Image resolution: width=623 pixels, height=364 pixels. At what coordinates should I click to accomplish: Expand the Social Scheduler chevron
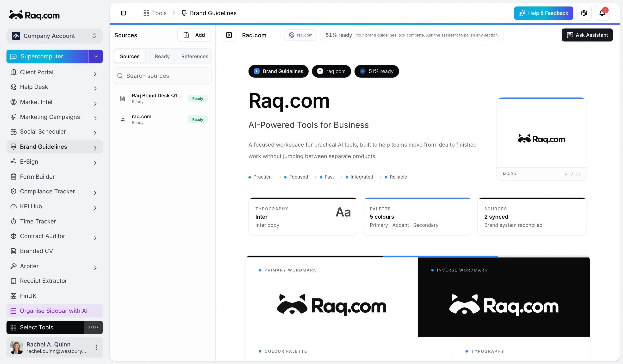pyautogui.click(x=95, y=133)
